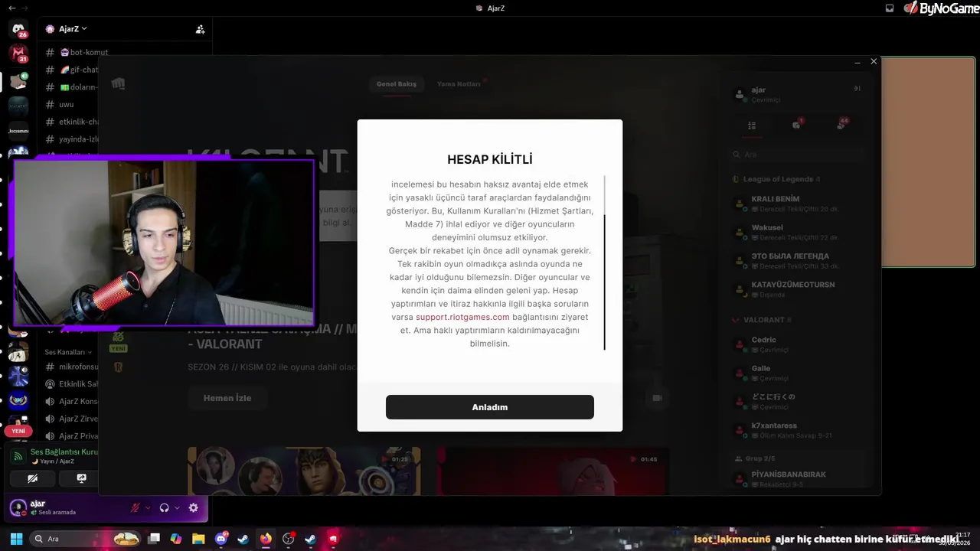Open the chat messages icon with badge 1
This screenshot has height=551, width=980.
pyautogui.click(x=796, y=125)
